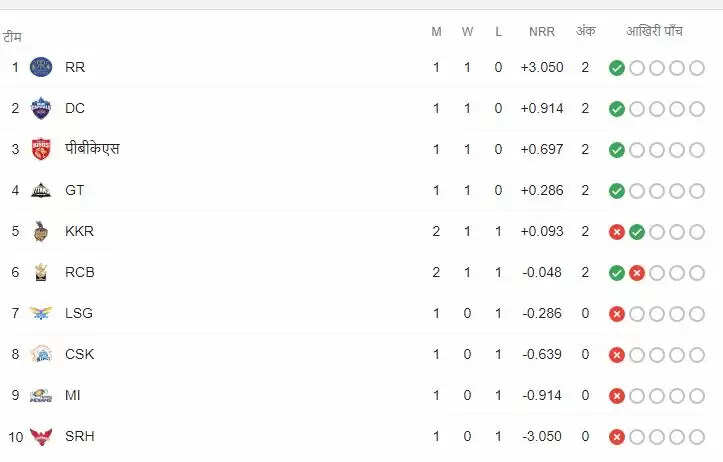Click the Punjab Kings team logo
Screen dimensions: 723x462
pyautogui.click(x=41, y=150)
